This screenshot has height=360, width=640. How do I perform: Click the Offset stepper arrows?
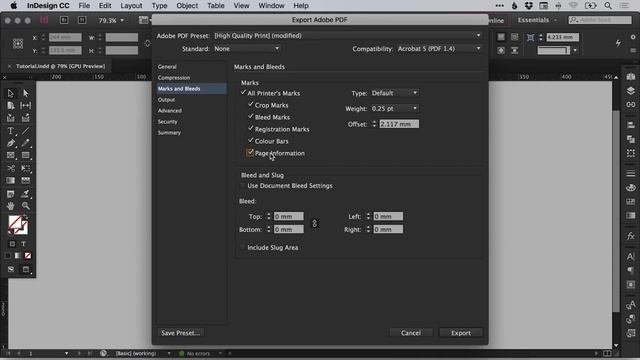(x=374, y=124)
